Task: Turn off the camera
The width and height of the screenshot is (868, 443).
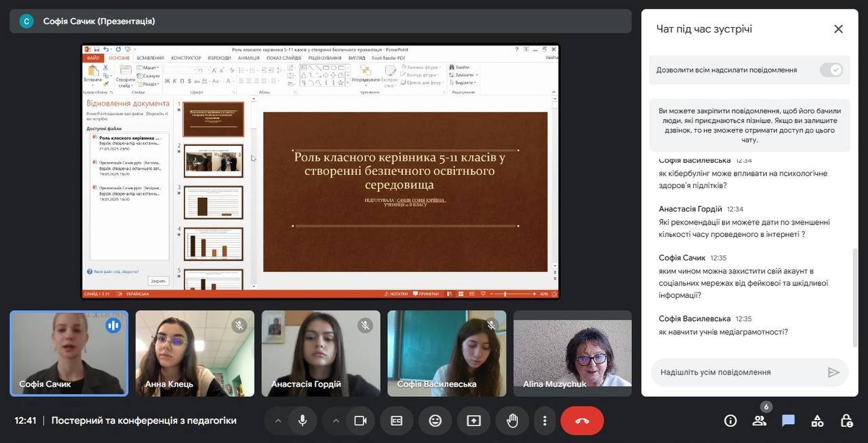Action: click(361, 421)
